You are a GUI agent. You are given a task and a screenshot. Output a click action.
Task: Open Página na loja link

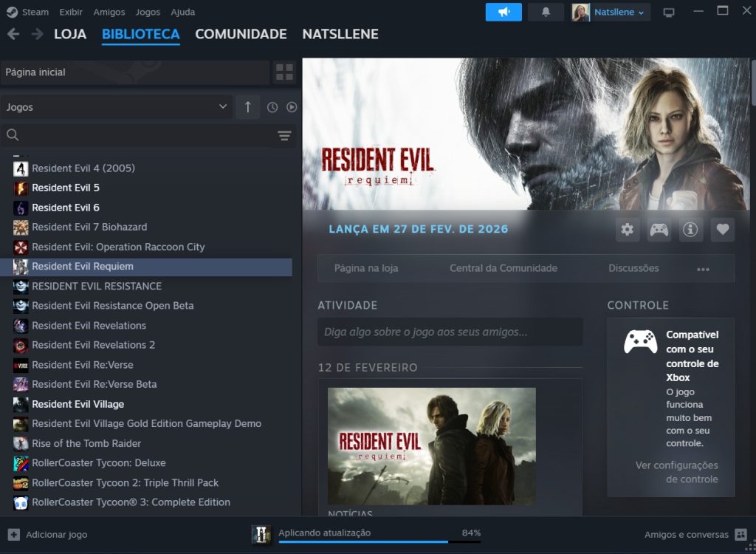click(365, 268)
